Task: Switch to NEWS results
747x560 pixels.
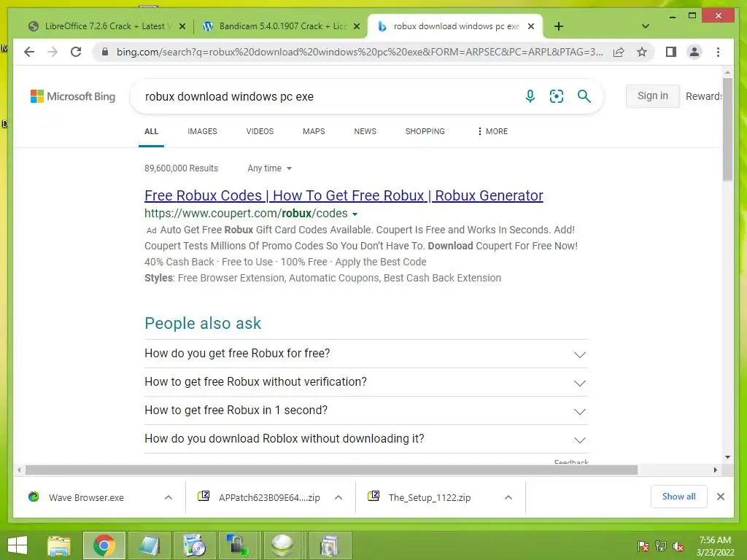Action: point(365,131)
